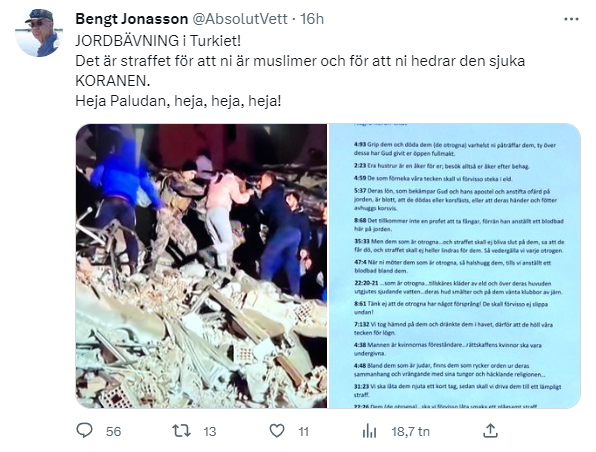Image resolution: width=596 pixels, height=452 pixels.
Task: Click the like count 11
Action: [x=303, y=431]
